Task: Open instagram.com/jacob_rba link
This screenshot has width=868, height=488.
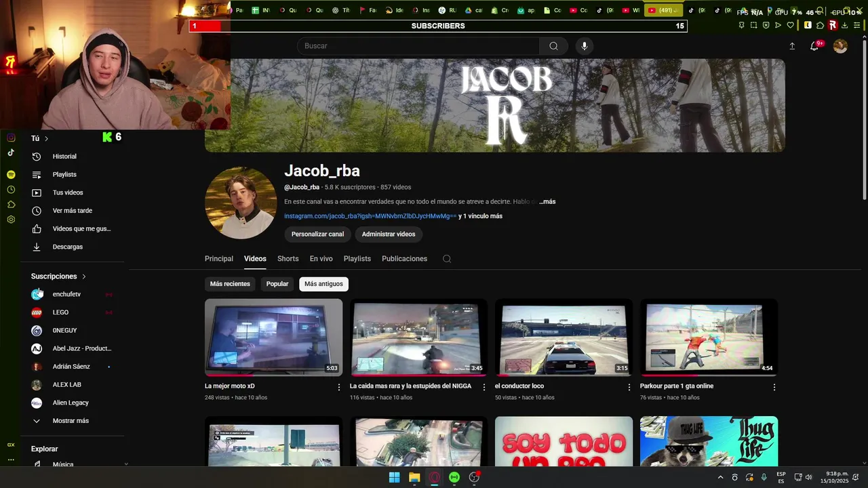Action: tap(370, 216)
